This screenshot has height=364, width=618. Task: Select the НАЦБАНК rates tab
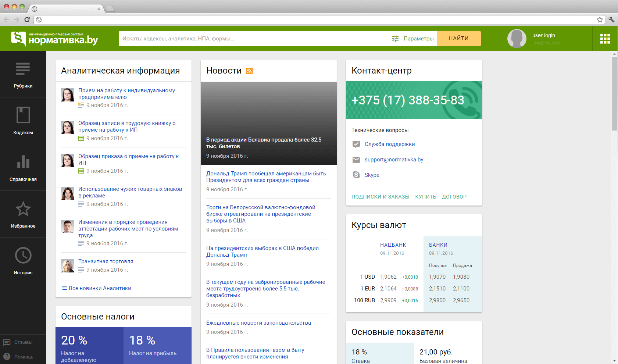point(393,245)
